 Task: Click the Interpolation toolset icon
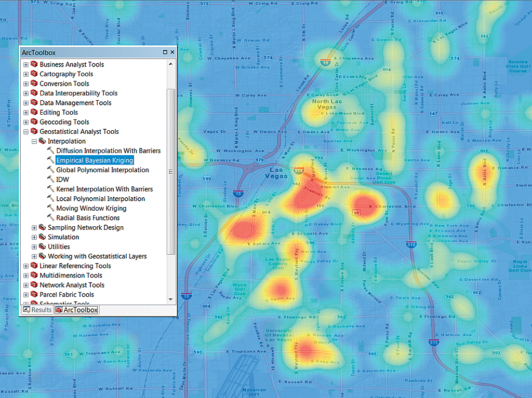pos(43,141)
